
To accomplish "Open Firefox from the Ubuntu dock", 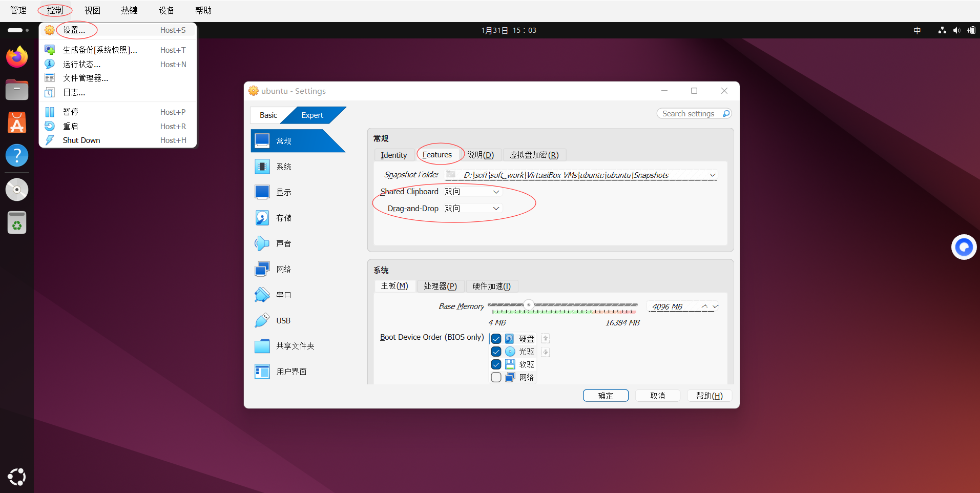I will [17, 56].
